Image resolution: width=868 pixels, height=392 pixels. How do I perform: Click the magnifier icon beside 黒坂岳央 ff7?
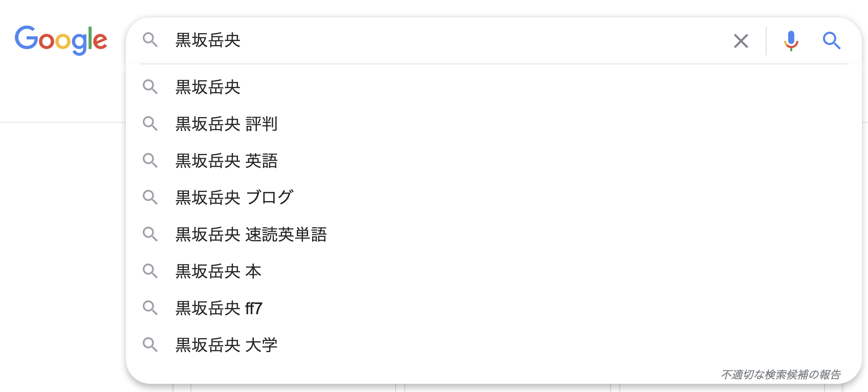coord(150,308)
